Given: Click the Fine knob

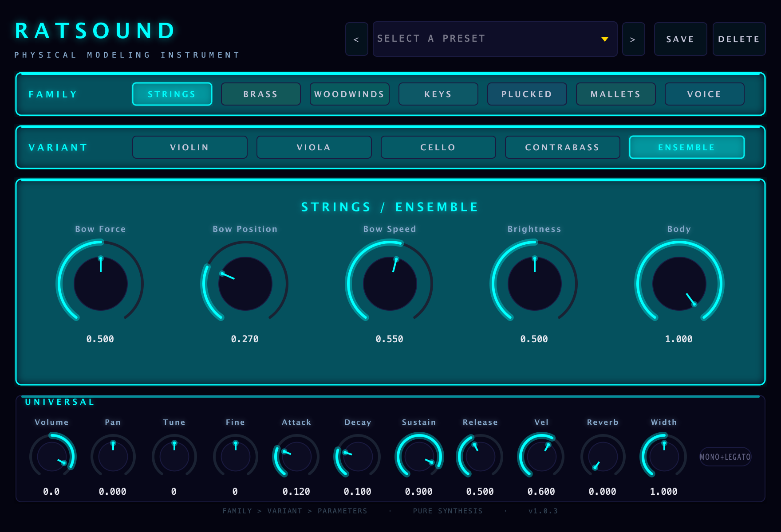Looking at the screenshot, I should 236,457.
